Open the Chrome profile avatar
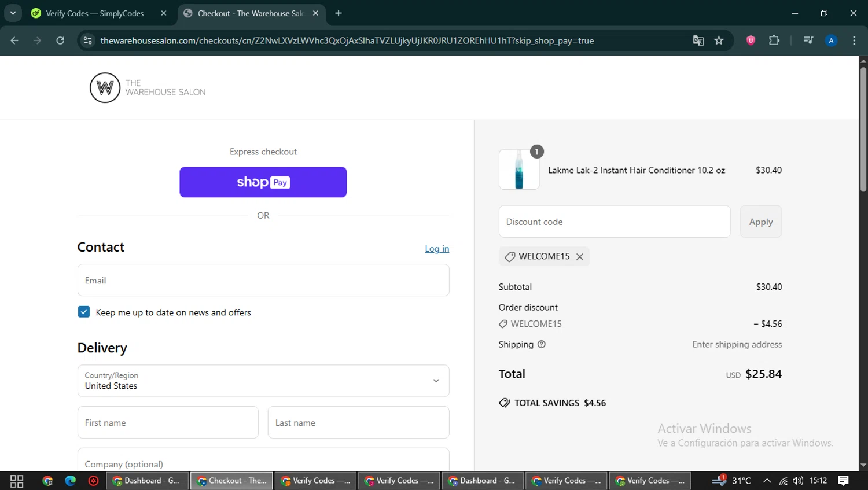Viewport: 868px width, 490px height. pyautogui.click(x=831, y=40)
